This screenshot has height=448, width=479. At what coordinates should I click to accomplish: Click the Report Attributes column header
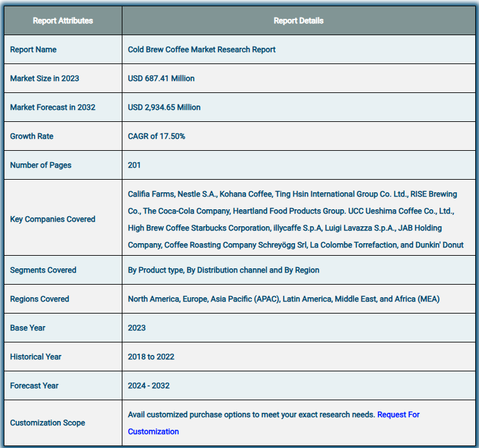(63, 21)
